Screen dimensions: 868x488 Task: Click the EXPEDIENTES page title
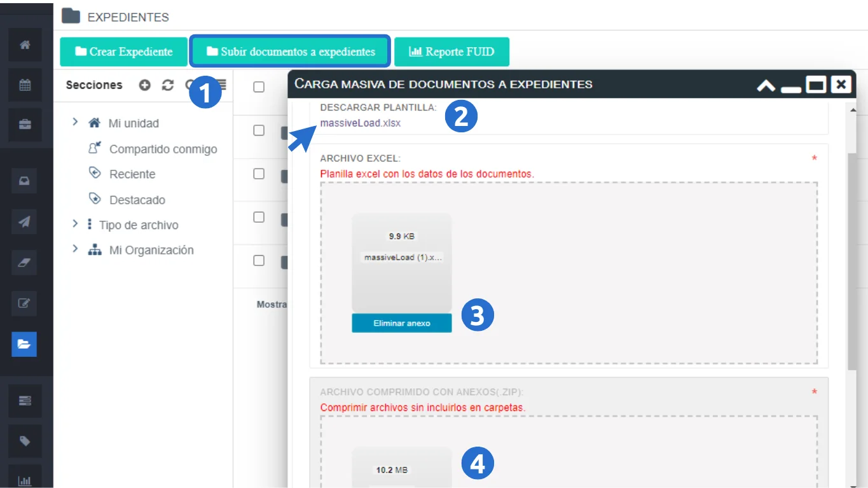[128, 17]
